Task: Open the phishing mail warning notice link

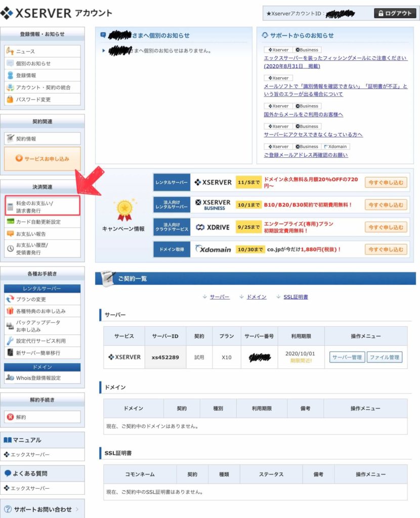Action: pyautogui.click(x=335, y=62)
